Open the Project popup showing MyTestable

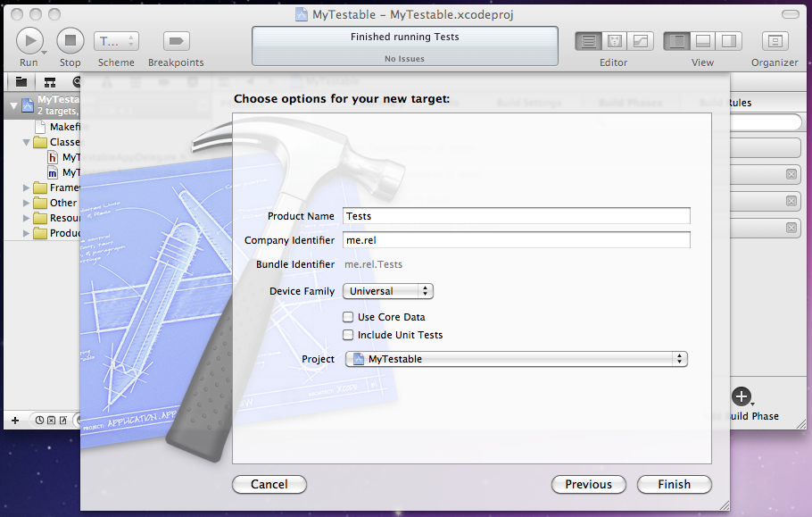[517, 359]
